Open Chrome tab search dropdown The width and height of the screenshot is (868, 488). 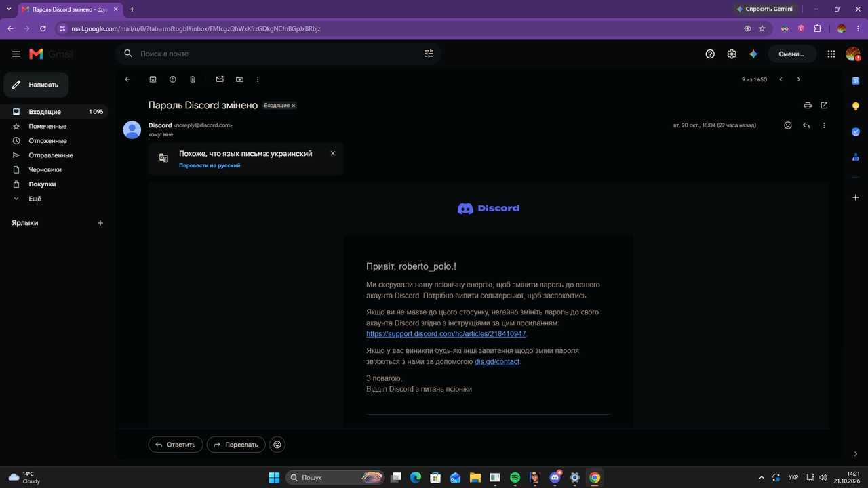[x=9, y=9]
